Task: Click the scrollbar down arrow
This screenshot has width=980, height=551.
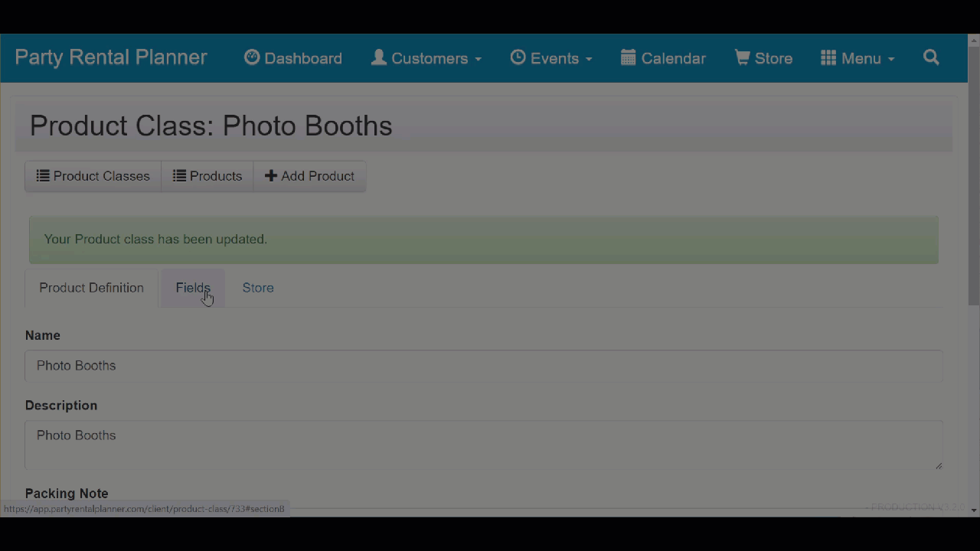Action: click(974, 510)
